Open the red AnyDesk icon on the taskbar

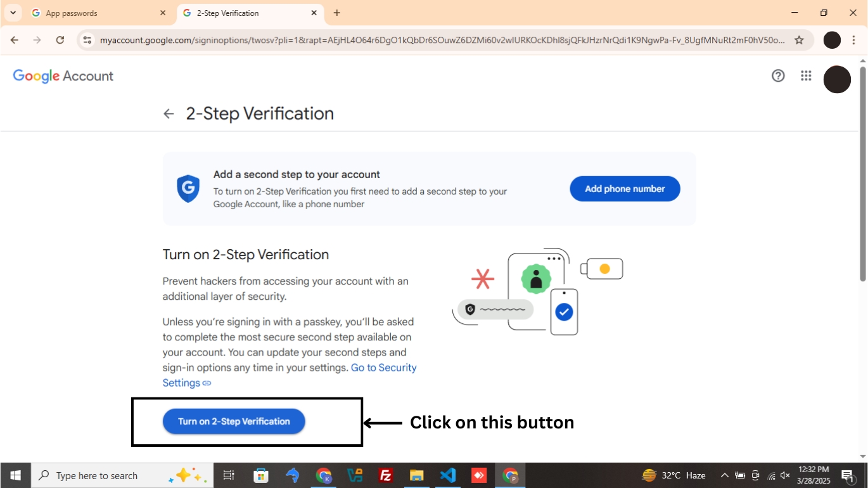click(x=479, y=475)
